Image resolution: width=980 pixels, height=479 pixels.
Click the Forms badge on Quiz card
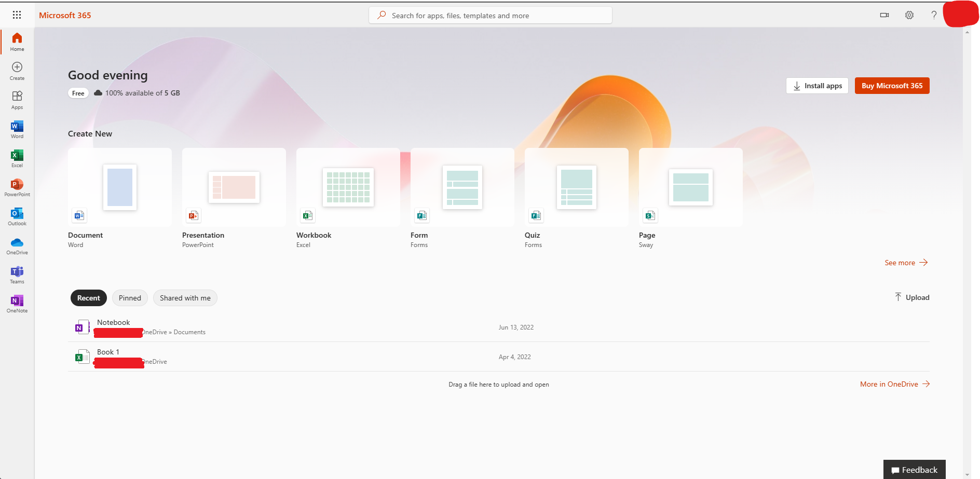(x=536, y=215)
